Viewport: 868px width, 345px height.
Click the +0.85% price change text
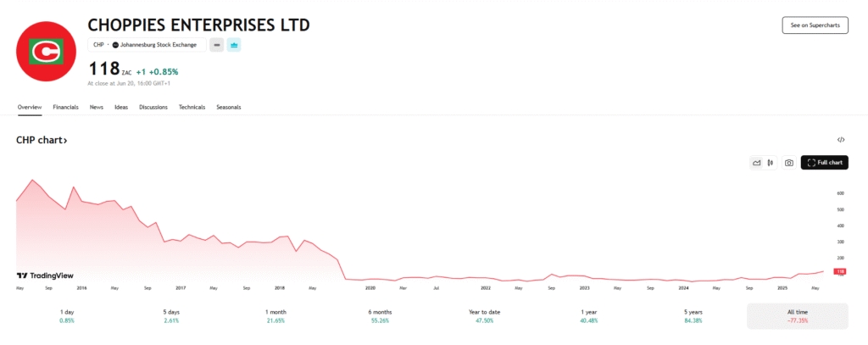[164, 72]
